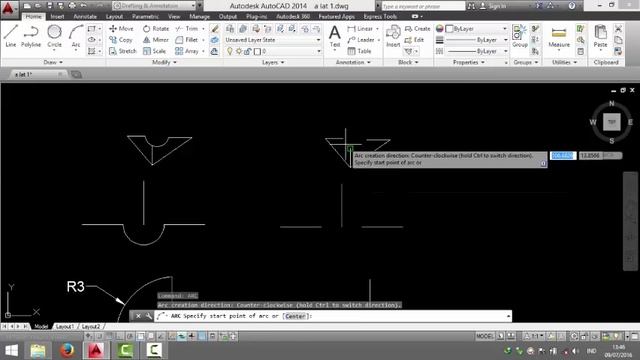Image resolution: width=640 pixels, height=360 pixels.
Task: Click the Rotate command
Action: tap(156, 29)
